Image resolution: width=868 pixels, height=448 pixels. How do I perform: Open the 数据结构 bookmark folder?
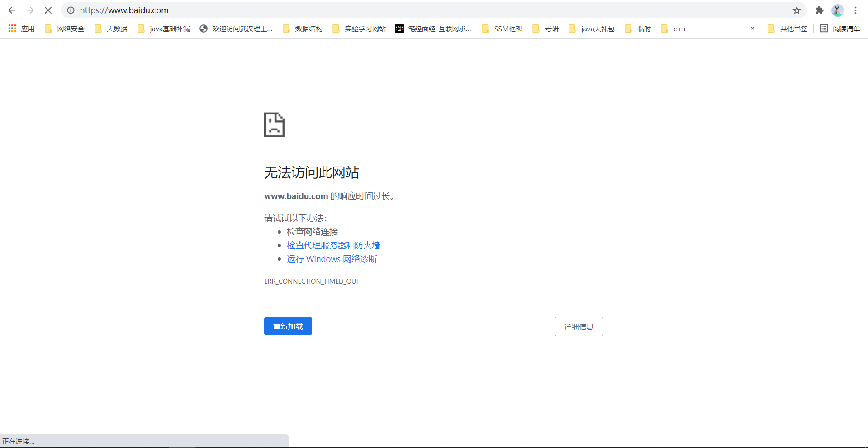click(x=302, y=29)
